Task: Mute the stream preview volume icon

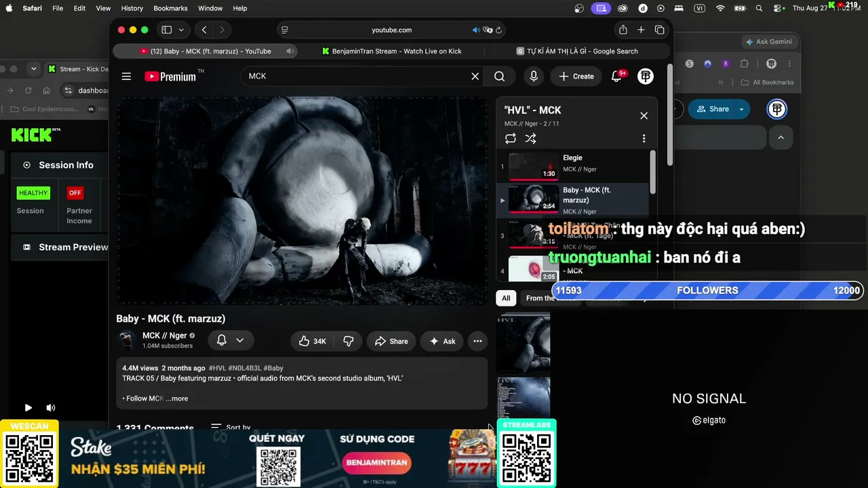Action: click(x=50, y=408)
